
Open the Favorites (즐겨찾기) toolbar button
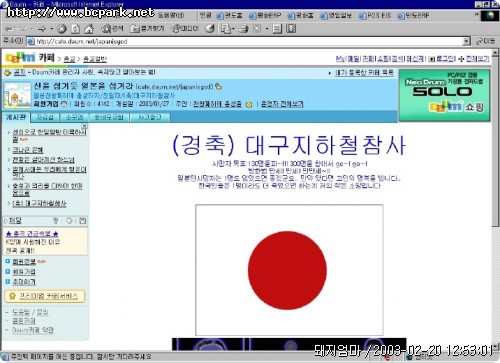tap(147, 29)
